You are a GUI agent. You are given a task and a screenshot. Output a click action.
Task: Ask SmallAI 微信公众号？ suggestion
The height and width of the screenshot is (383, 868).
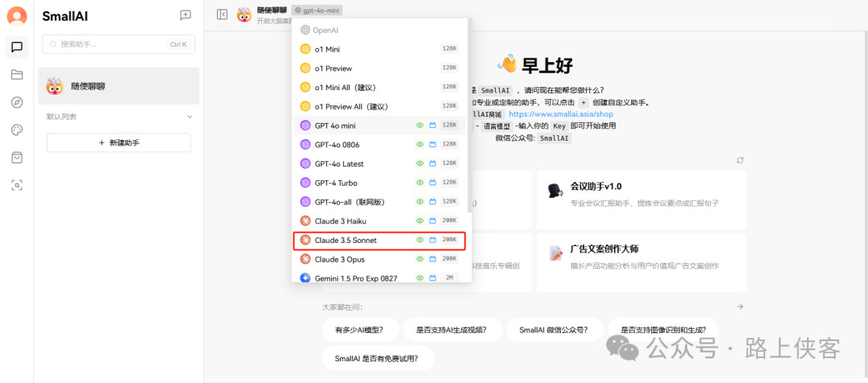[x=554, y=330]
